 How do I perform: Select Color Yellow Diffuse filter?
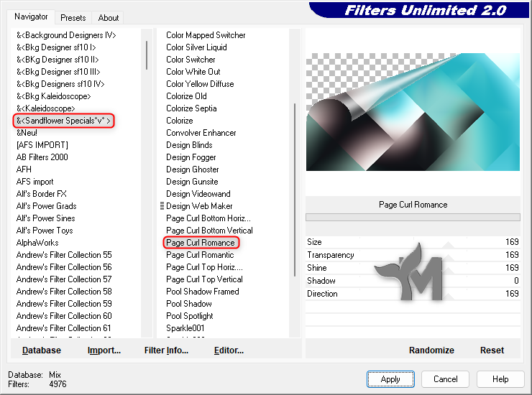[x=200, y=84]
